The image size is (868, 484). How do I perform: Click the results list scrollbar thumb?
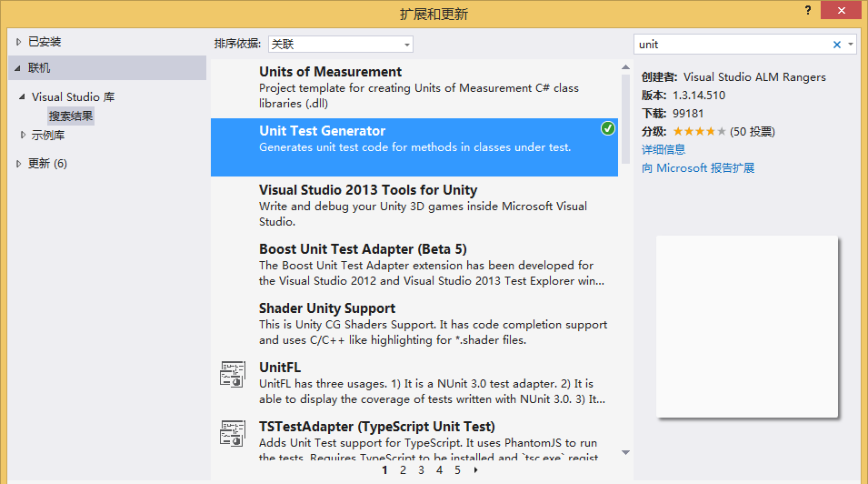click(x=625, y=119)
